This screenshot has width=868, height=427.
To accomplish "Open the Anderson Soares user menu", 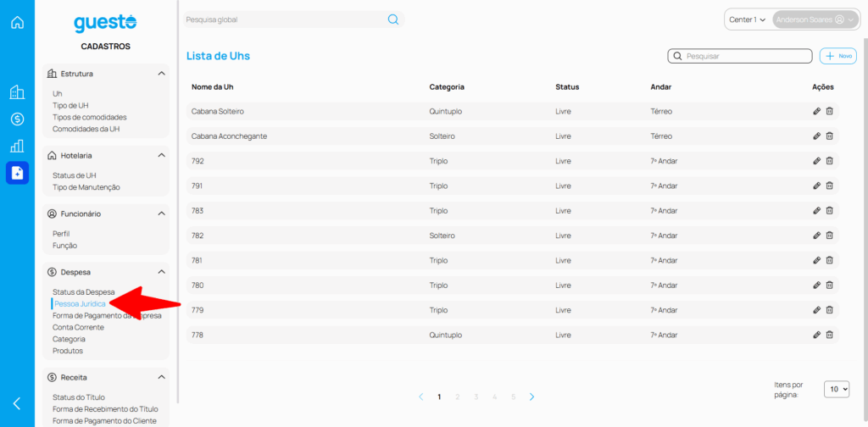I will point(815,19).
